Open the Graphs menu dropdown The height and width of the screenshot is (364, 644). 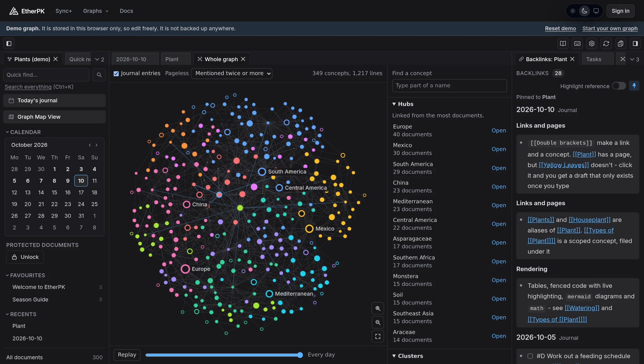click(x=96, y=11)
